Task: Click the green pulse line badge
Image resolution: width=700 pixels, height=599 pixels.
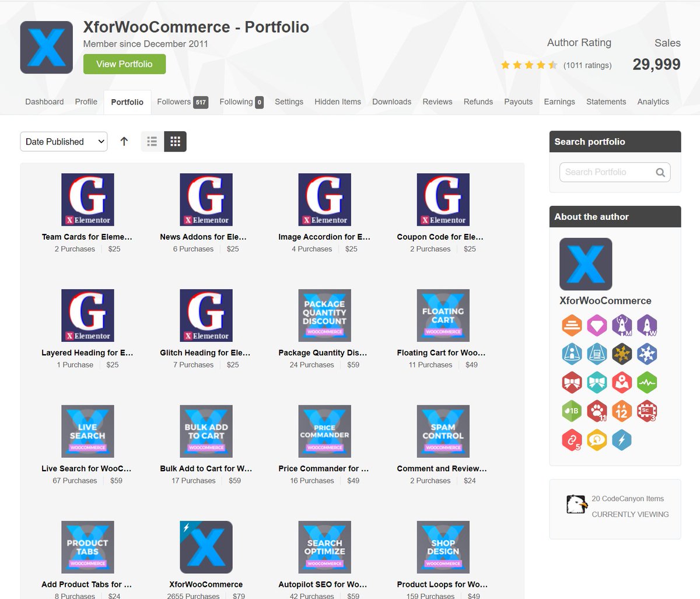Action: (x=647, y=383)
